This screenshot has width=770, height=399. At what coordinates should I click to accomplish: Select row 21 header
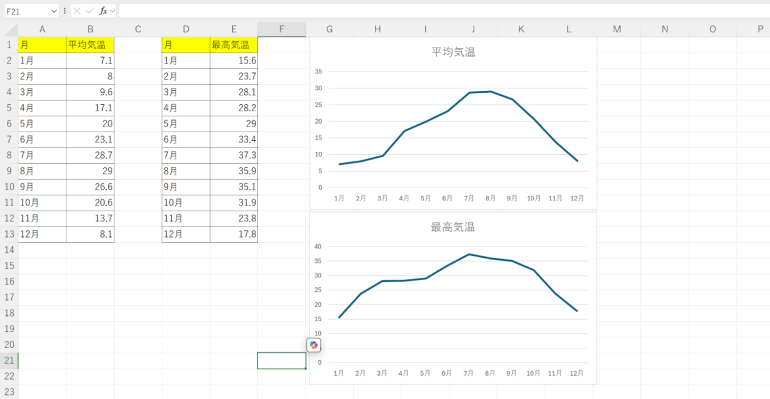pos(9,360)
